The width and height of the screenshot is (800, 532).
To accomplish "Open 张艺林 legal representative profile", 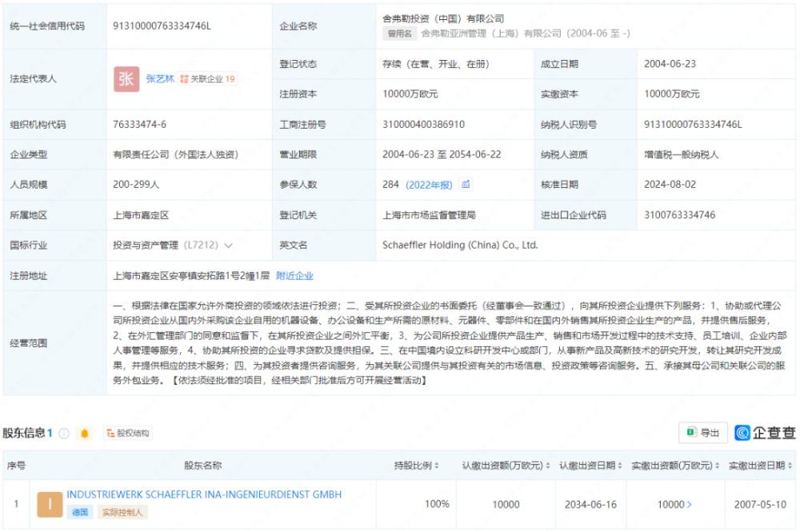I will click(x=158, y=79).
